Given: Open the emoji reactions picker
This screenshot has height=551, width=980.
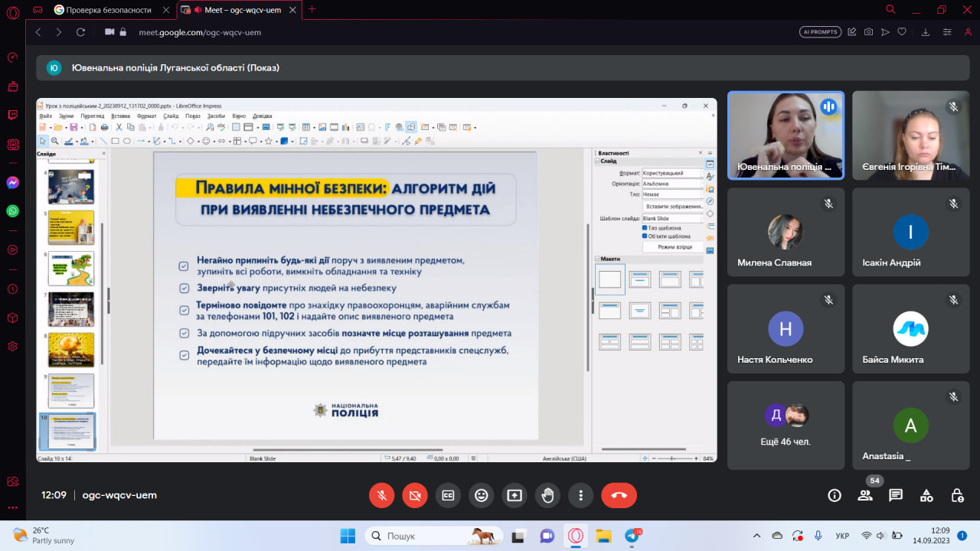Looking at the screenshot, I should click(481, 495).
